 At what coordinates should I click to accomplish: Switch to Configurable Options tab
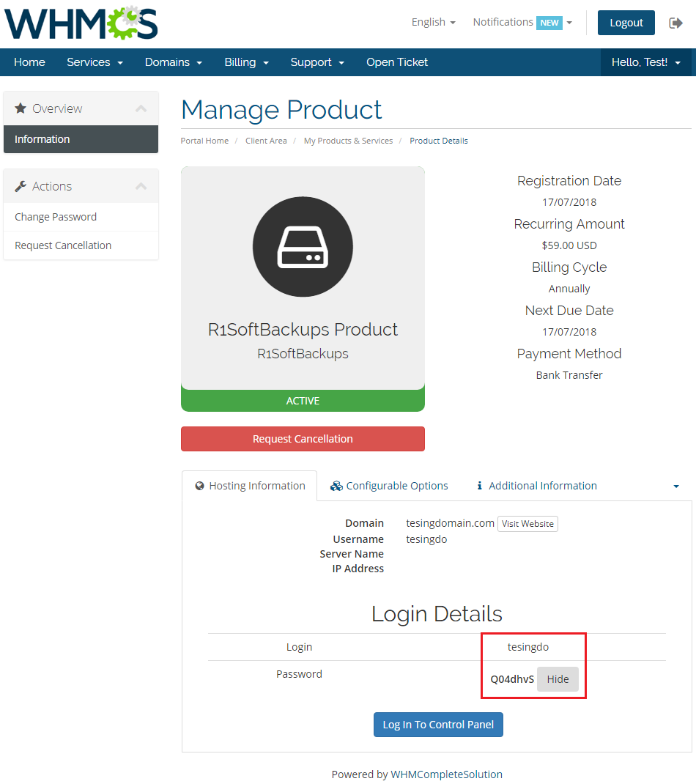click(x=389, y=486)
